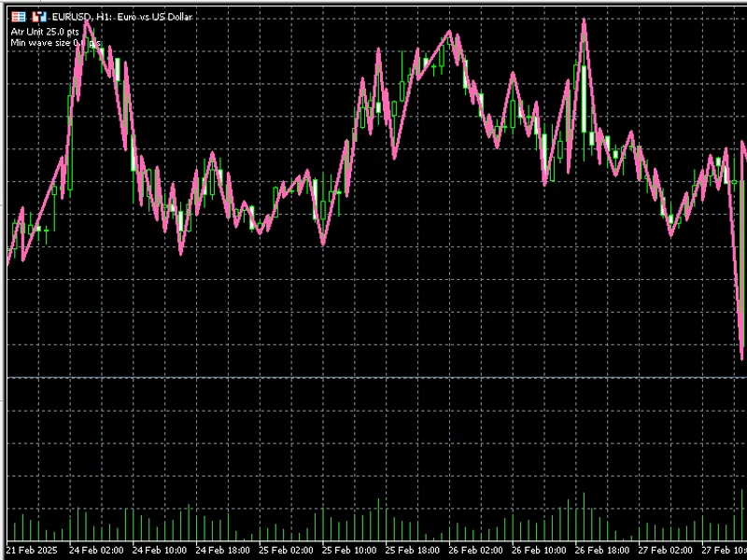Click the '24 Feb 10:00' time label
This screenshot has width=747, height=560.
(x=160, y=550)
